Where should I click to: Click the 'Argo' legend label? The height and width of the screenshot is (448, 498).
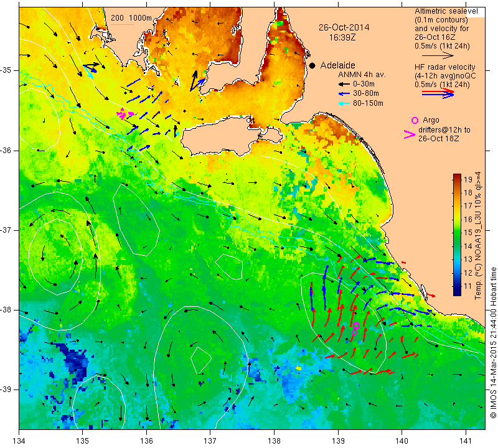pos(431,120)
